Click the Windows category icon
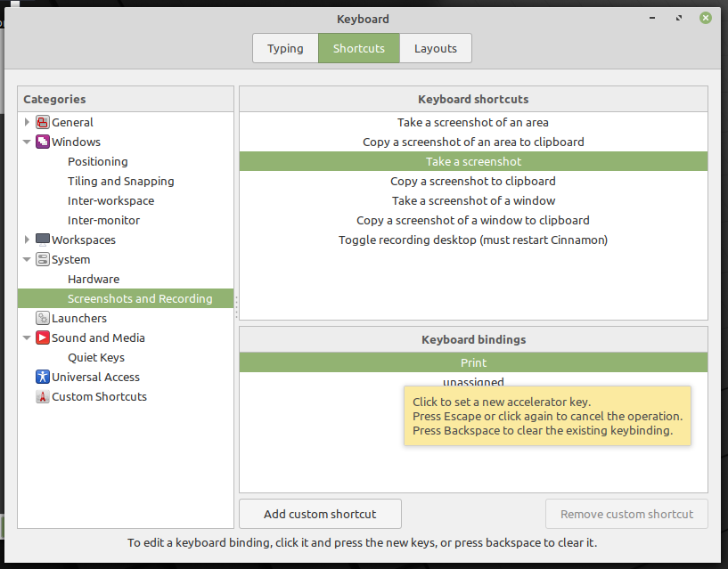 click(43, 142)
